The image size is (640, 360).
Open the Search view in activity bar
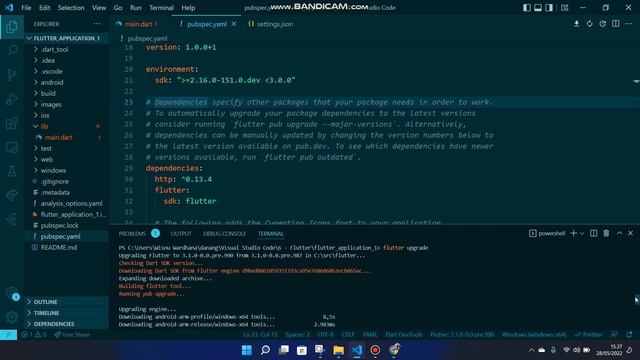pos(12,51)
